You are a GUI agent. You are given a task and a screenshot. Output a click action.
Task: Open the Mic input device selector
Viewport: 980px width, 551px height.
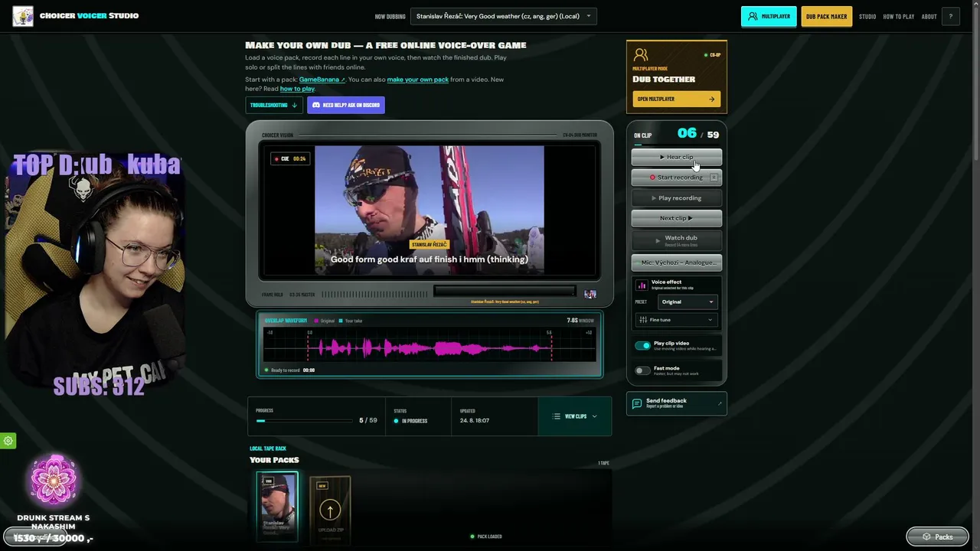pyautogui.click(x=677, y=262)
